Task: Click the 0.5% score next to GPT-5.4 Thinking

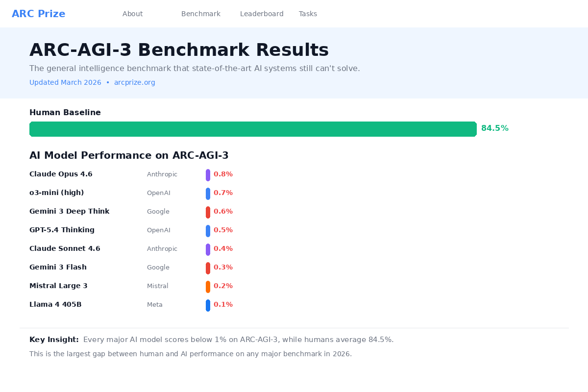Action: coord(223,230)
